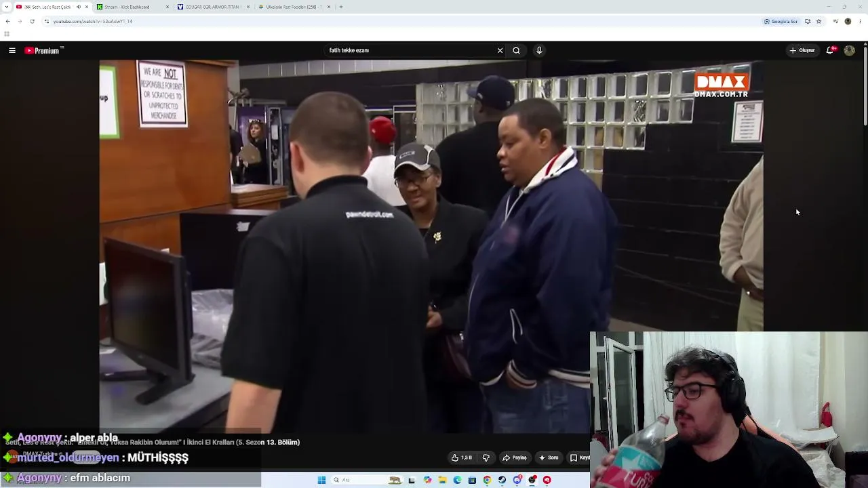View site information for youtube.com

(x=47, y=21)
